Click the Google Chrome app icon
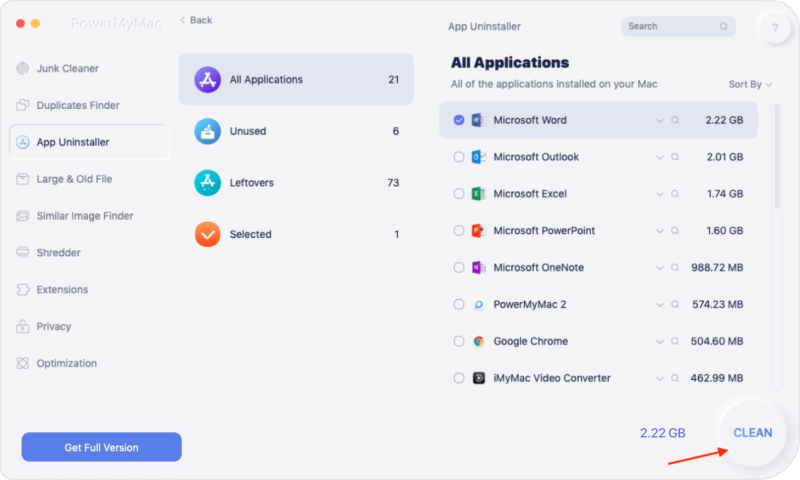The image size is (800, 480). 478,341
